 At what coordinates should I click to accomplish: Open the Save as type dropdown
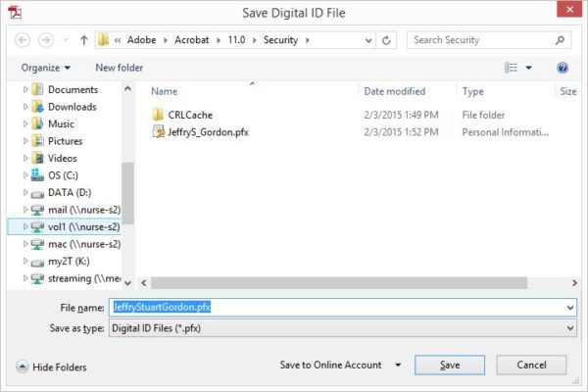pyautogui.click(x=570, y=328)
